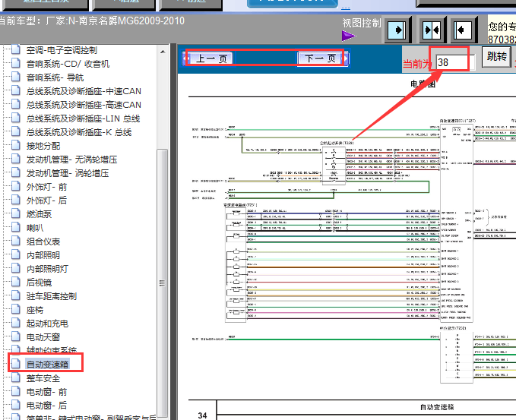The width and height of the screenshot is (516, 420).
Task: Select 总线系统及诊断插座-LIN 总线
Action: (x=84, y=118)
